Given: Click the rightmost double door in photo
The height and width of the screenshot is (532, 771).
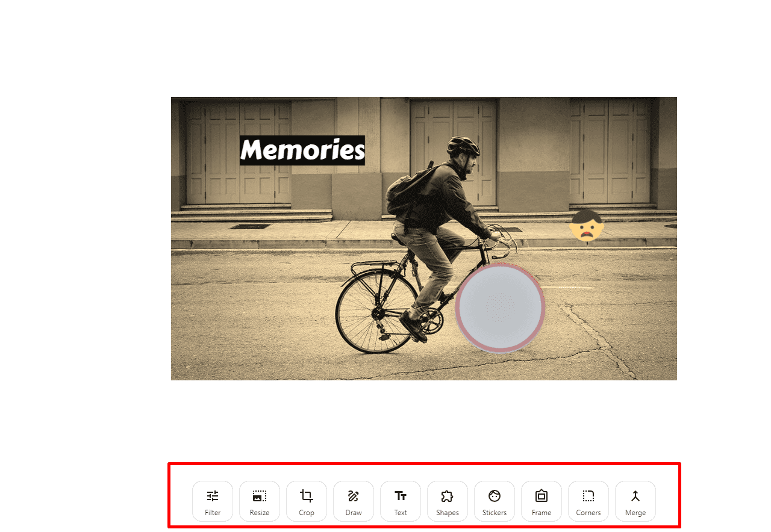Looking at the screenshot, I should point(610,151).
